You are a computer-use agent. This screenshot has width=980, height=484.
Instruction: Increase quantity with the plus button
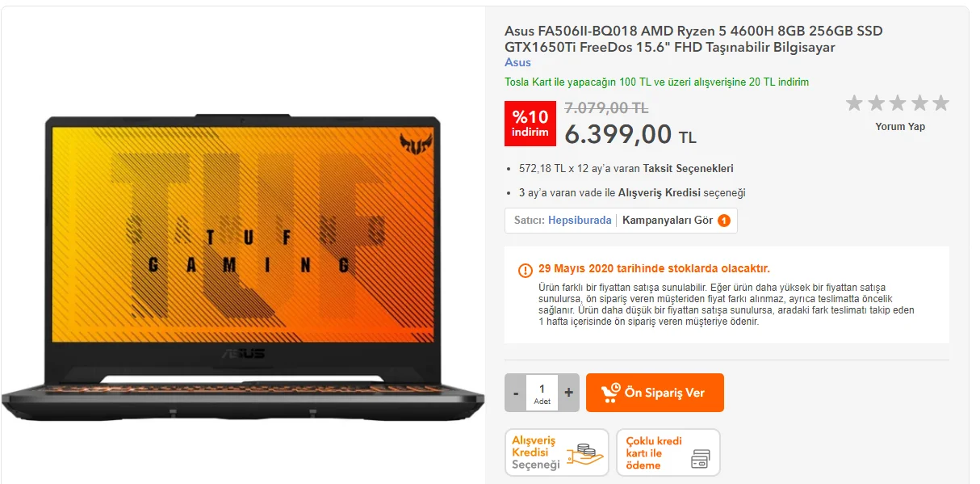(568, 393)
